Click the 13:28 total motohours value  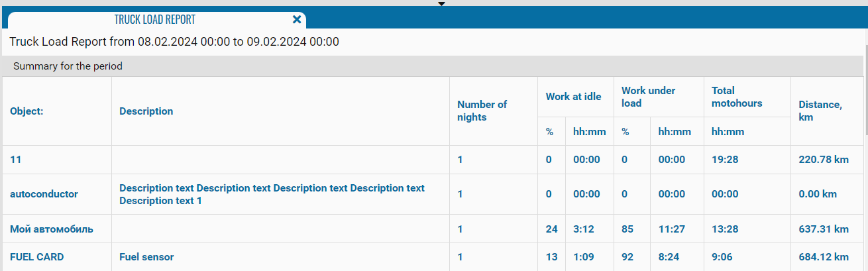click(724, 229)
